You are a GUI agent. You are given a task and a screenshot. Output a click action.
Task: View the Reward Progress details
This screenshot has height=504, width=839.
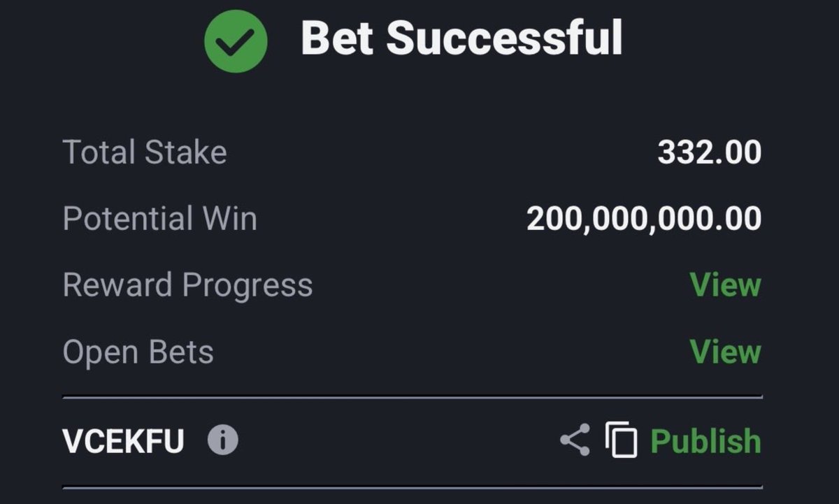coord(725,285)
